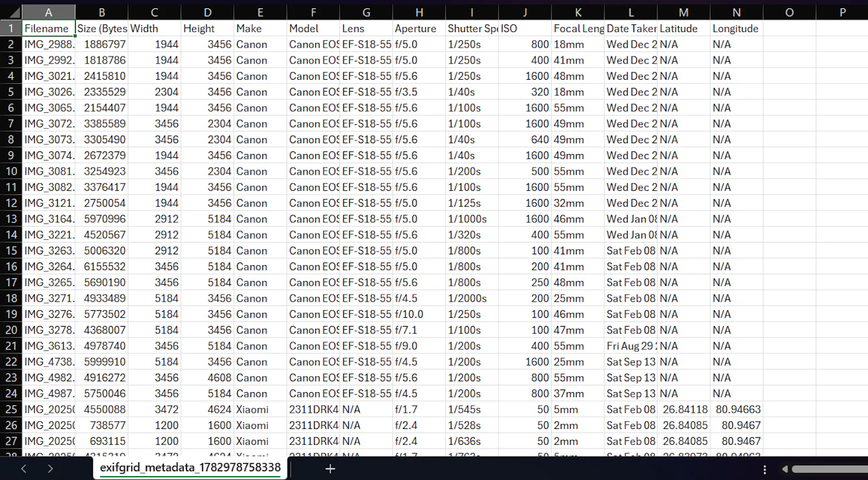Image resolution: width=868 pixels, height=480 pixels.
Task: Select row 1 header
Action: pos(11,28)
